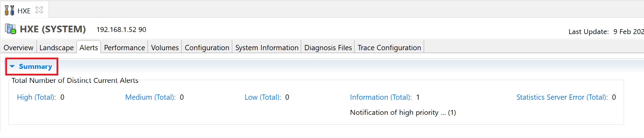Open the System Information tab
Viewport: 644px width, 138px height.
tap(267, 47)
